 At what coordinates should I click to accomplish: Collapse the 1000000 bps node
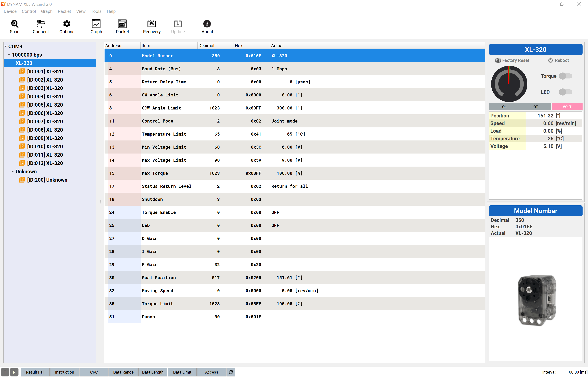point(9,55)
